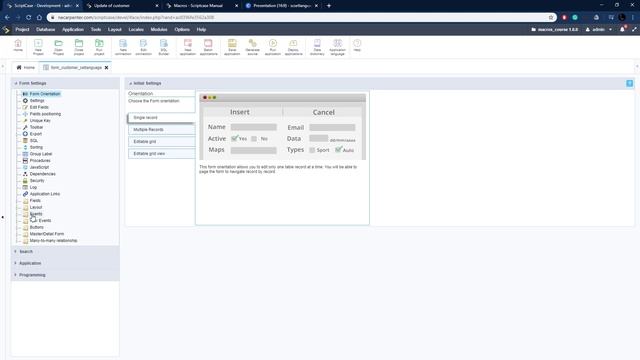Click the notification bell icon
Image resolution: width=640 pixels, height=360 pixels.
[622, 29]
